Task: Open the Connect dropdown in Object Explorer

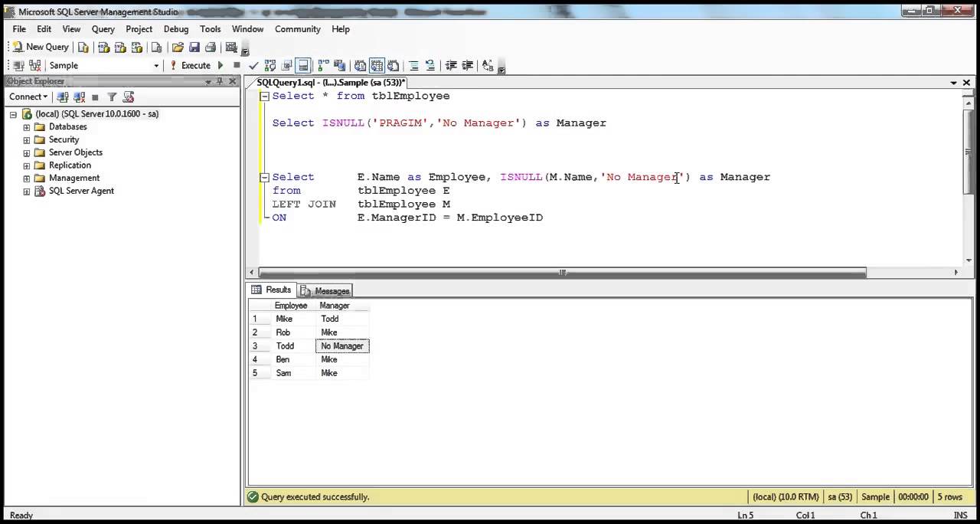Action: point(28,97)
